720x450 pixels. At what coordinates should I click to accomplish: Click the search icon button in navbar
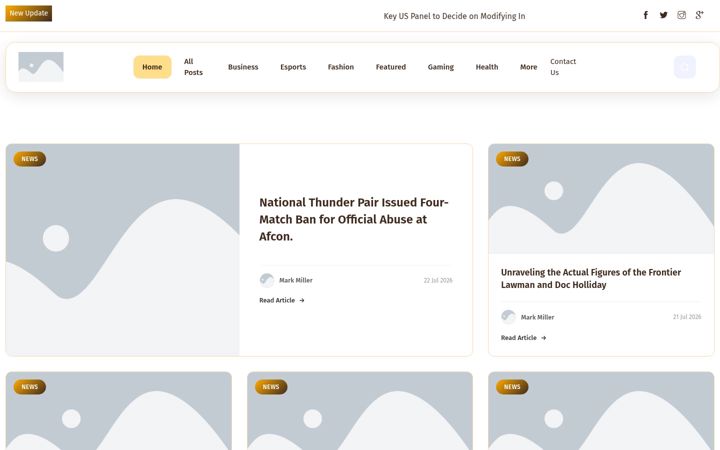coord(685,67)
